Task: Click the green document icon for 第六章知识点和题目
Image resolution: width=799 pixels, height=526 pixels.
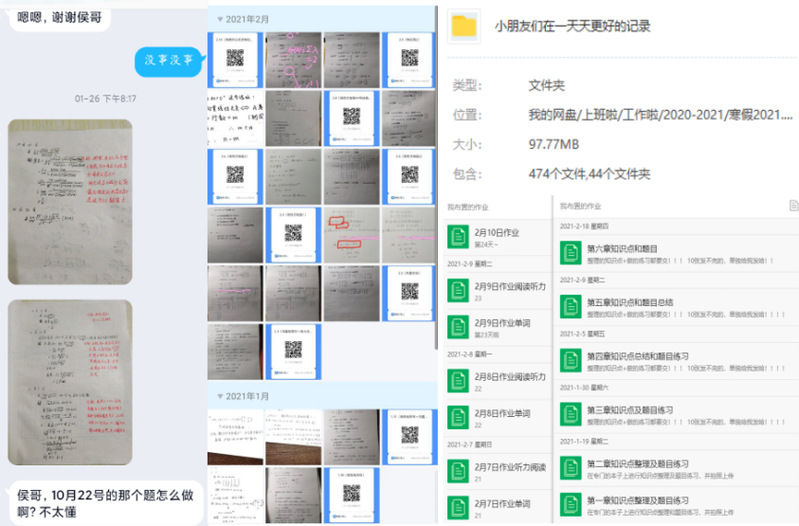Action: click(571, 253)
